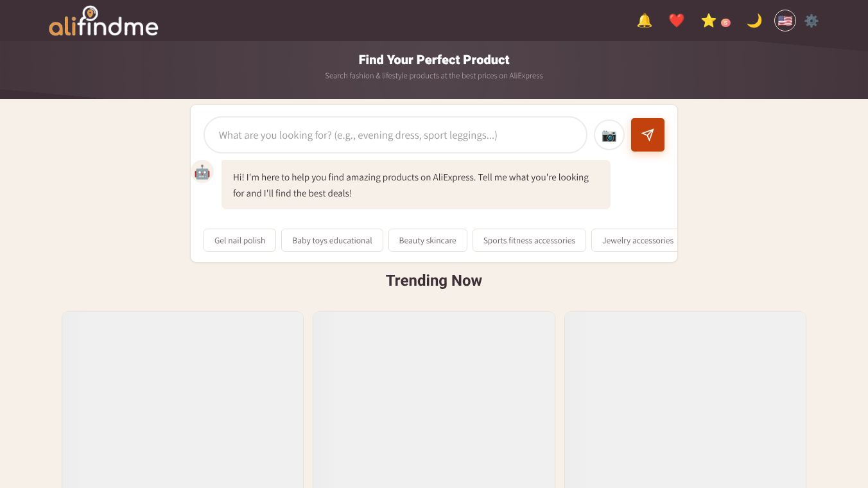Select Baby toys educational suggestion
This screenshot has height=488, width=868.
tap(332, 240)
